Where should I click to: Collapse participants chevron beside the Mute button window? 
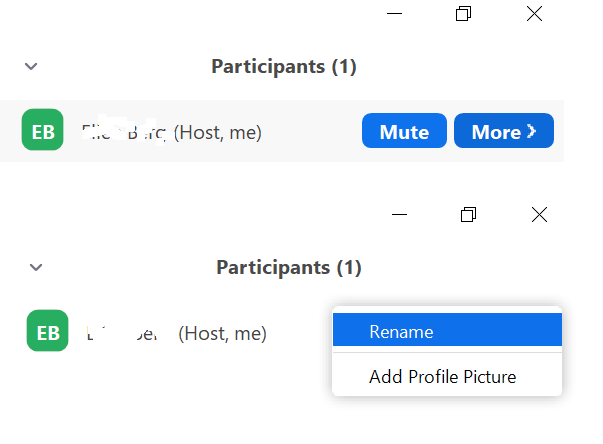(x=31, y=67)
